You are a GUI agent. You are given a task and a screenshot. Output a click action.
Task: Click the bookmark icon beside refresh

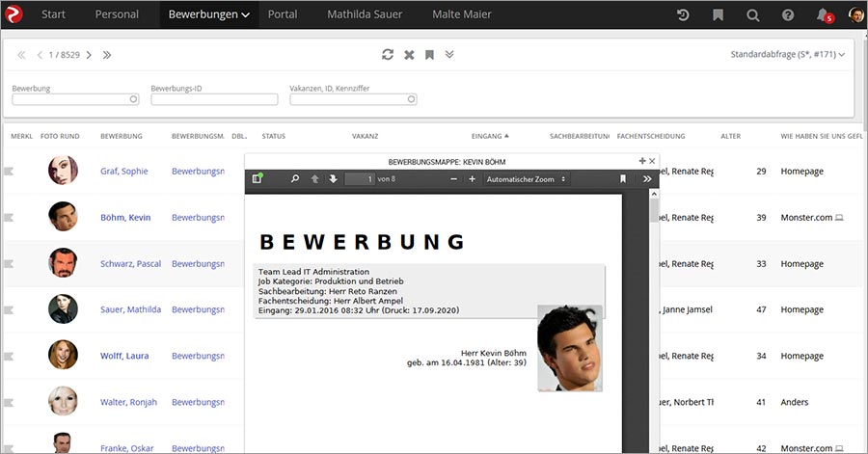(x=429, y=55)
